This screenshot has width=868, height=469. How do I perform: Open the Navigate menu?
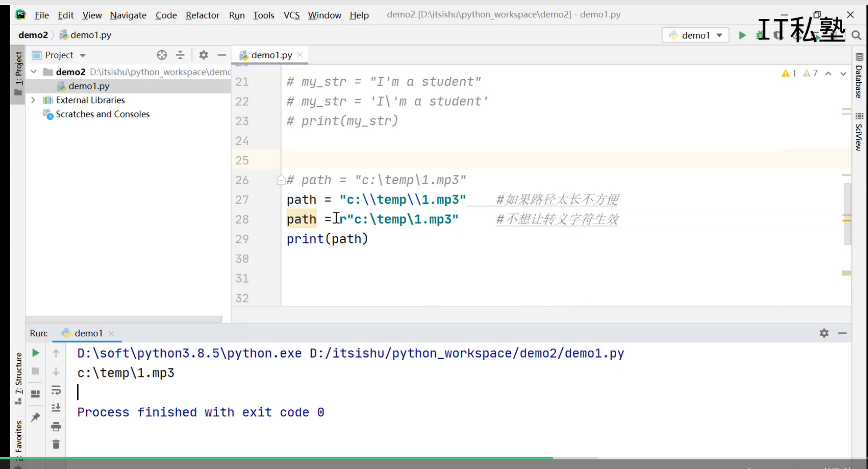coord(128,15)
